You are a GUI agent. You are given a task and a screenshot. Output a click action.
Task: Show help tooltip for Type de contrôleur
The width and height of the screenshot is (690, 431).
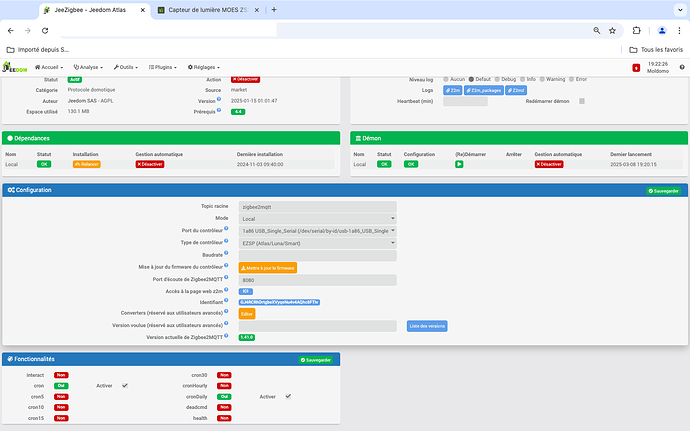click(x=226, y=241)
